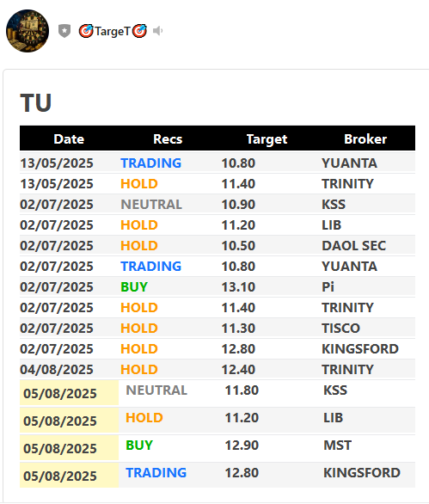Open the TargeT channel name
This screenshot has width=429, height=504.
[x=112, y=31]
